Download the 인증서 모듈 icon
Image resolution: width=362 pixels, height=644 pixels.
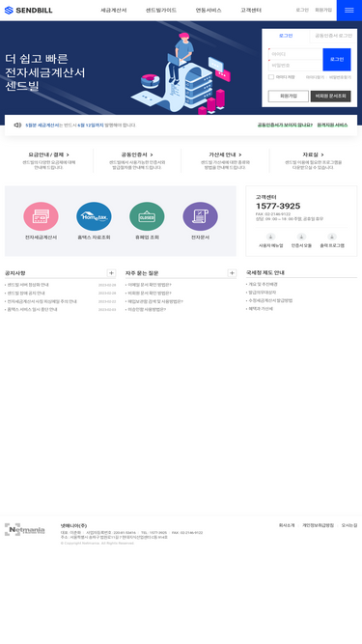(x=301, y=237)
